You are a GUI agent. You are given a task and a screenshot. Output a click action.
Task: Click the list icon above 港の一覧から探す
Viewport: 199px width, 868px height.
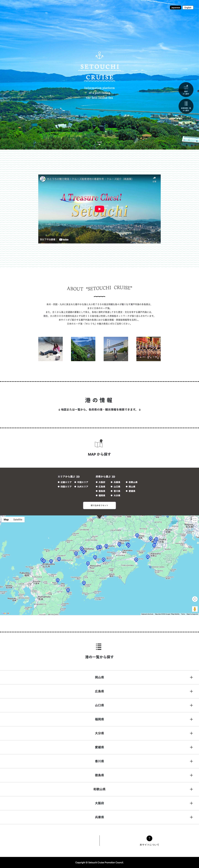[99, 647]
